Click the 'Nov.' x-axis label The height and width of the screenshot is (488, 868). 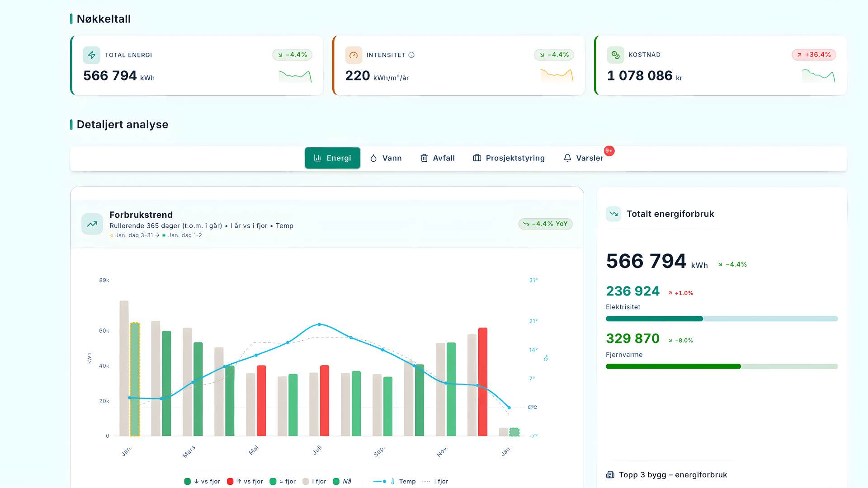coord(442,451)
